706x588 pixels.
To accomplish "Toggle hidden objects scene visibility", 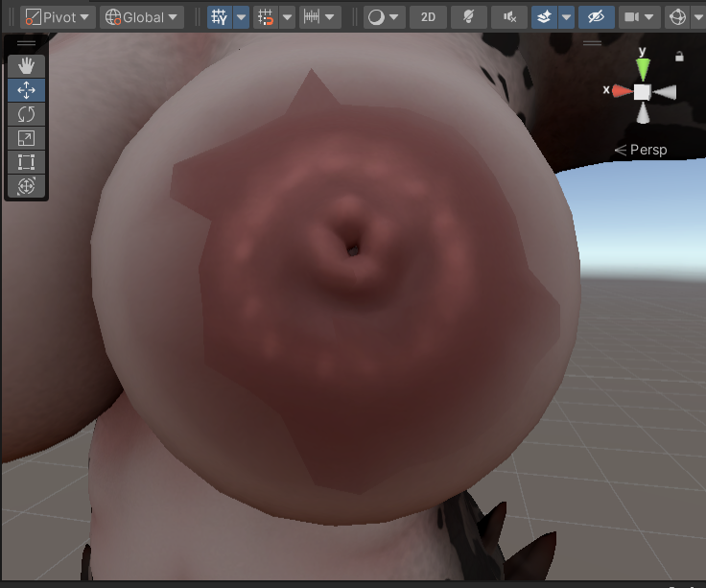I will point(596,17).
